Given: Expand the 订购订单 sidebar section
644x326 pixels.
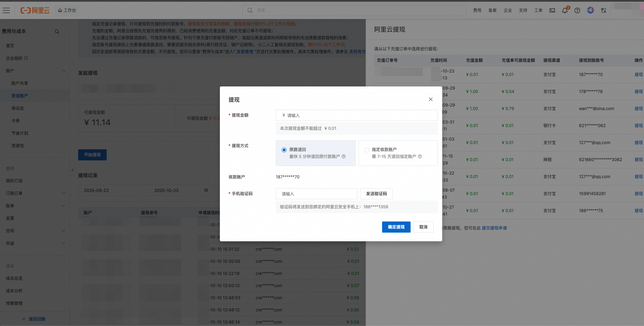Looking at the screenshot, I should [63, 193].
